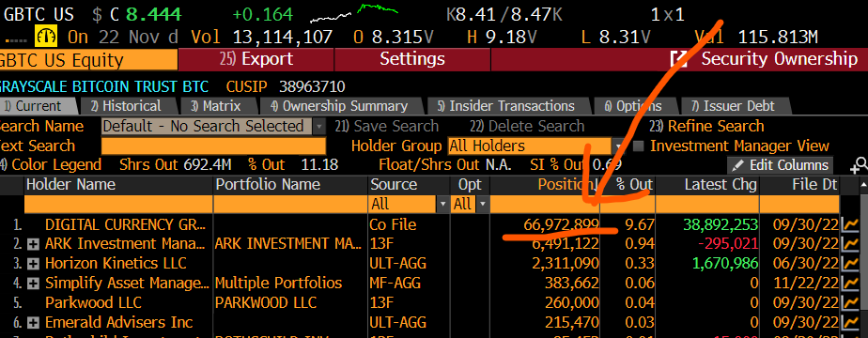Screen dimensions: 868x338
Task: Click file date 11/22/22
Action: [x=805, y=284]
